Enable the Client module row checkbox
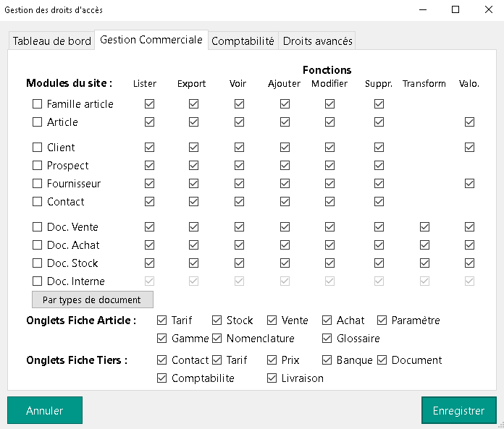Viewport: 504px width, 429px height. pos(38,148)
